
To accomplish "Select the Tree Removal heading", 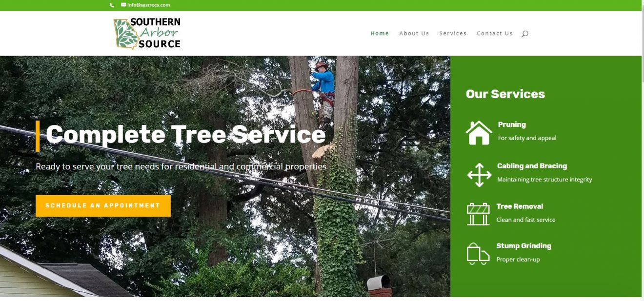I will (x=520, y=206).
